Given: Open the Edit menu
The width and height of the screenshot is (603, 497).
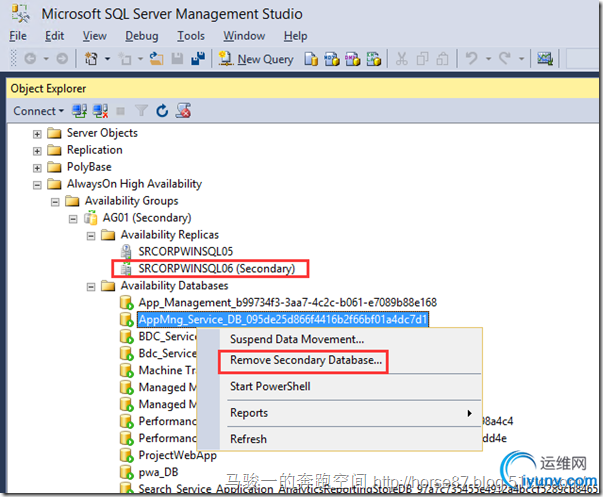Looking at the screenshot, I should click(54, 36).
